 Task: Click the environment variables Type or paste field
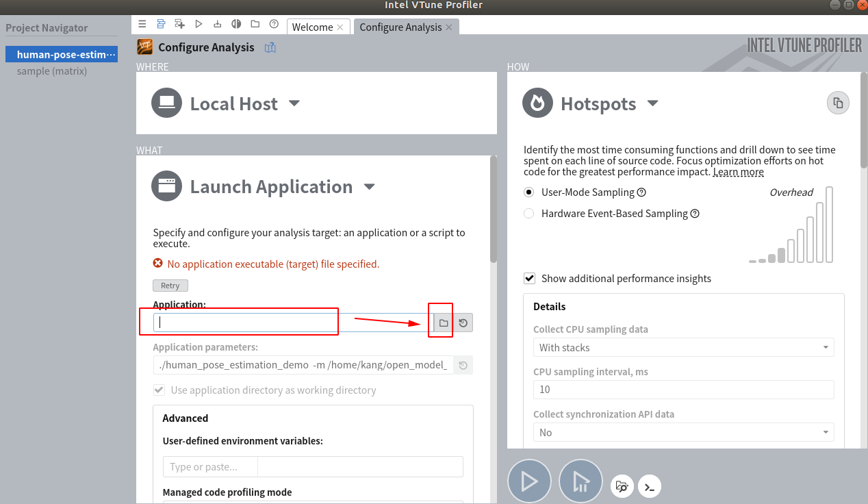[210, 466]
